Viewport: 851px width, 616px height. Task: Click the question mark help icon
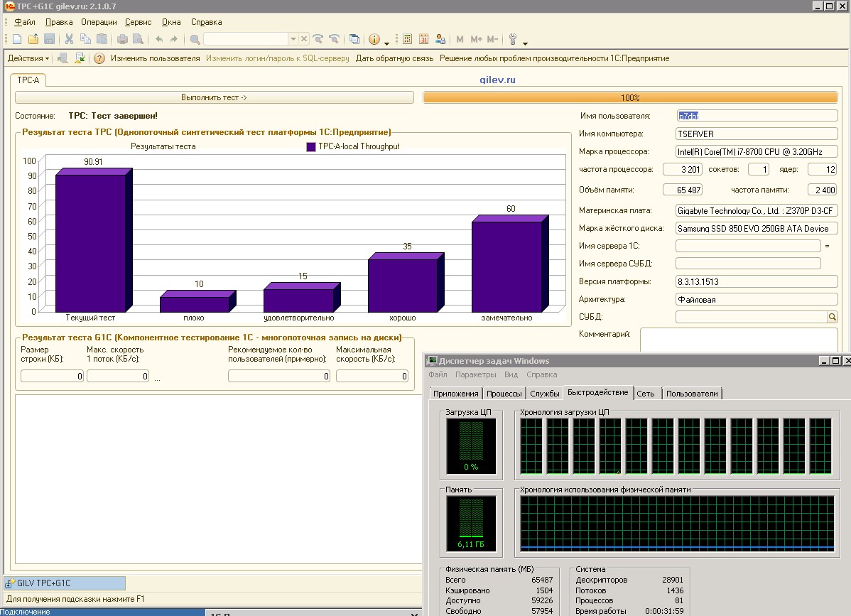pos(99,58)
